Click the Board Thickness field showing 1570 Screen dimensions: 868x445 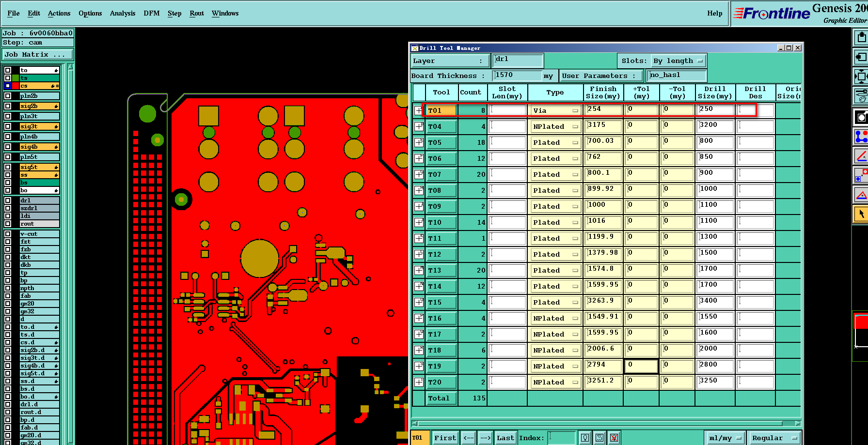[x=517, y=76]
